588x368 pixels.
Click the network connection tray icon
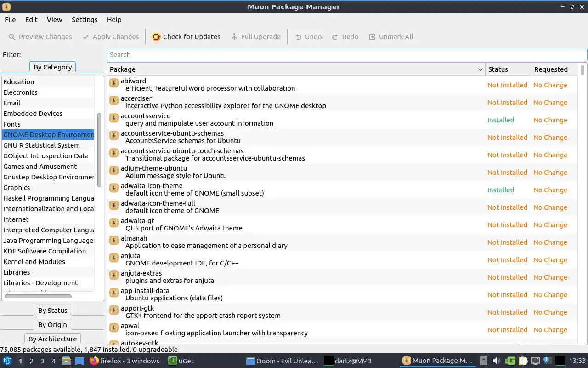click(x=536, y=361)
